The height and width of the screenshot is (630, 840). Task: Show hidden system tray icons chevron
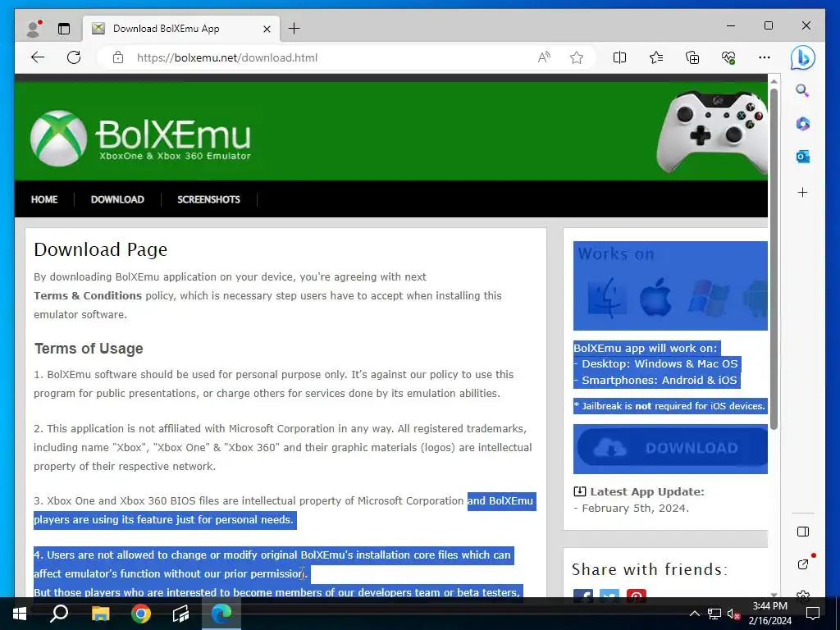point(694,614)
